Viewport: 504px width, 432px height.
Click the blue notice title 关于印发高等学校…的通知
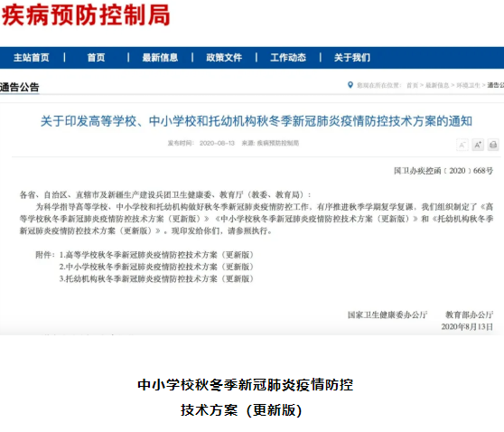[x=257, y=121]
